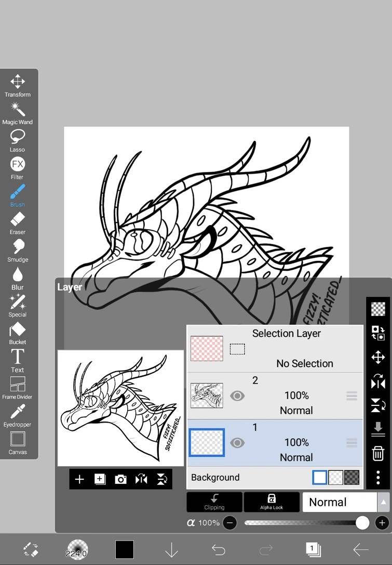Image resolution: width=392 pixels, height=565 pixels.
Task: Grab layer 2 reorder handle
Action: coord(352,396)
